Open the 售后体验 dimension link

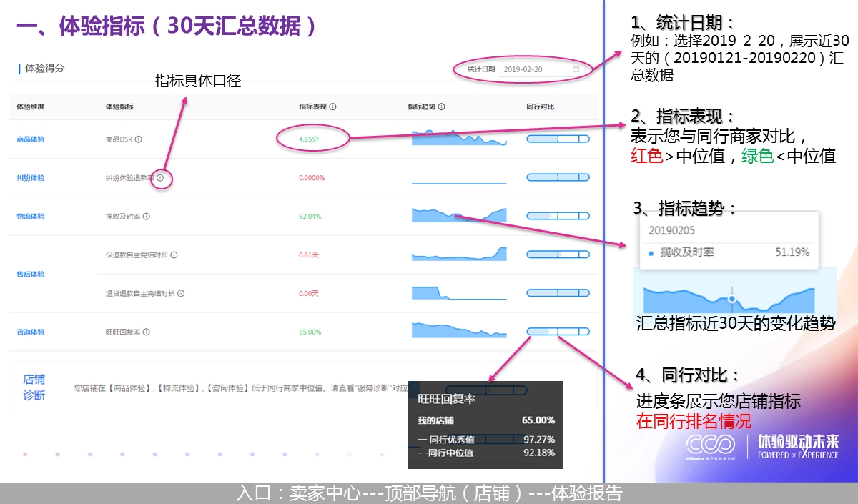(31, 275)
